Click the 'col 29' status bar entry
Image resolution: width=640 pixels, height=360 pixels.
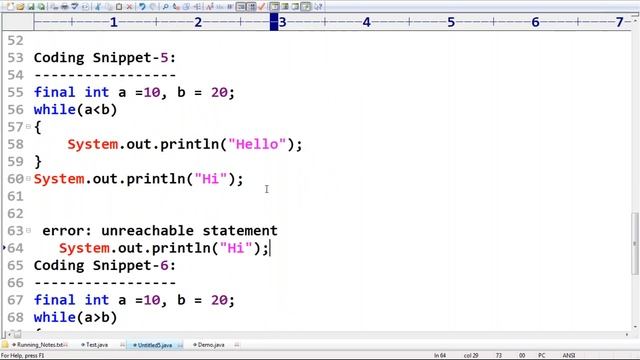pyautogui.click(x=471, y=356)
